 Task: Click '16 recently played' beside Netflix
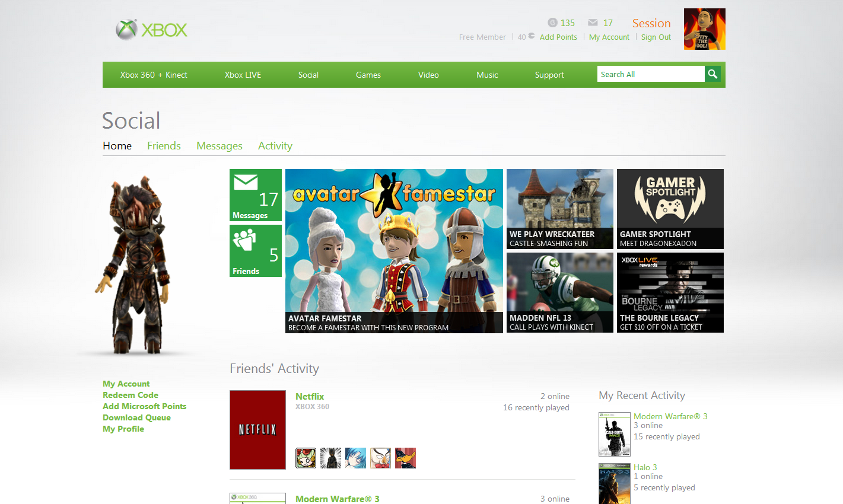[x=536, y=407]
